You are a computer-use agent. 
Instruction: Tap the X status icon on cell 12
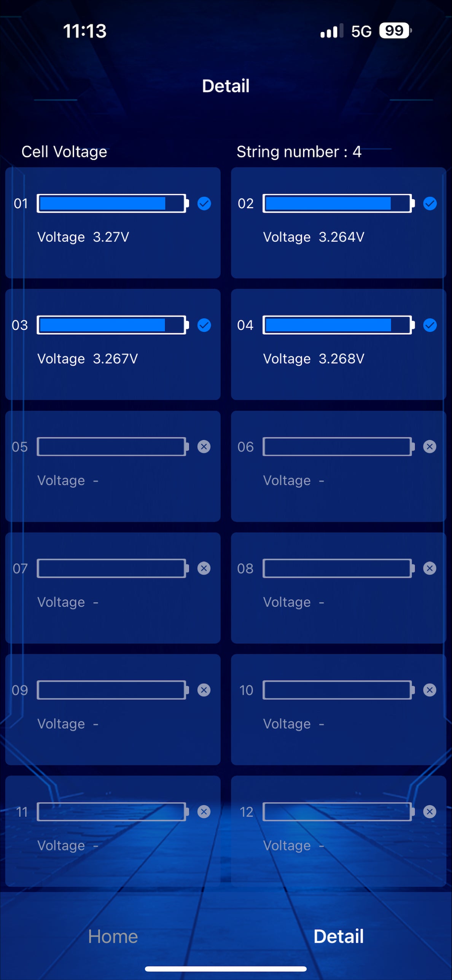(430, 812)
